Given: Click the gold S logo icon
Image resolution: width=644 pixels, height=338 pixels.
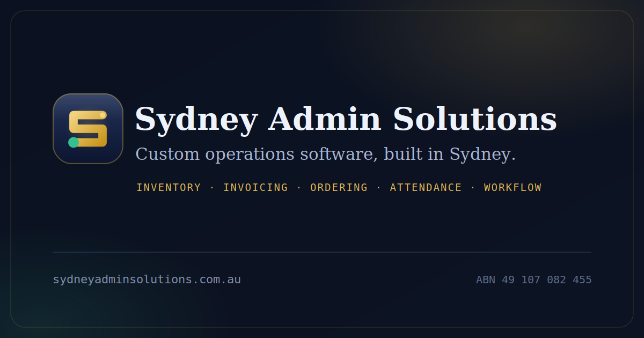Looking at the screenshot, I should pos(88,129).
